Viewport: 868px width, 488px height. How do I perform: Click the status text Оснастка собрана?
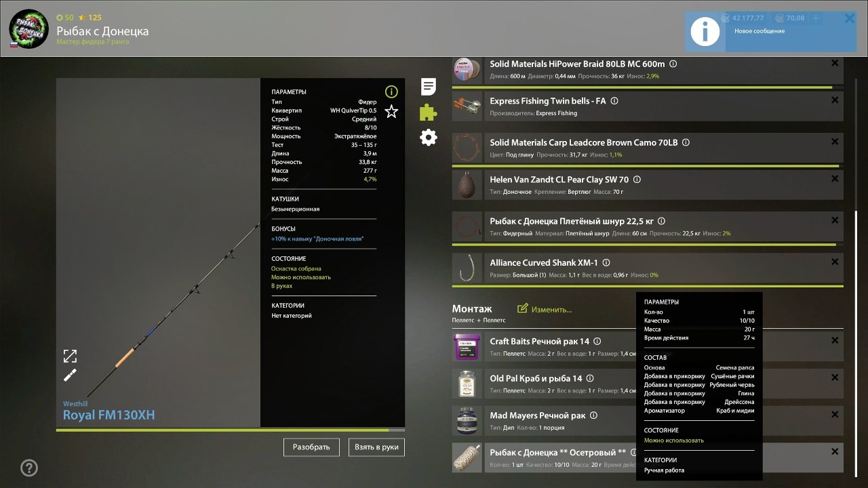click(296, 269)
